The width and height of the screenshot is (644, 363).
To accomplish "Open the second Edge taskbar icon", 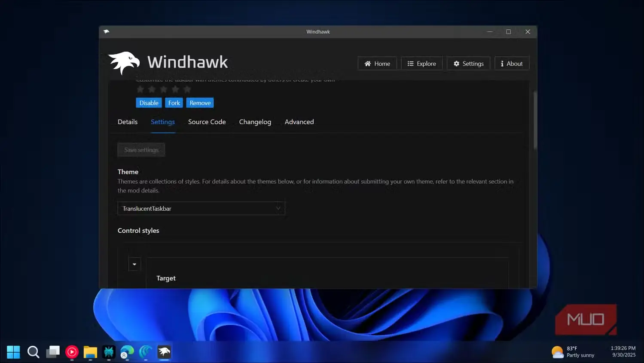I will [146, 352].
